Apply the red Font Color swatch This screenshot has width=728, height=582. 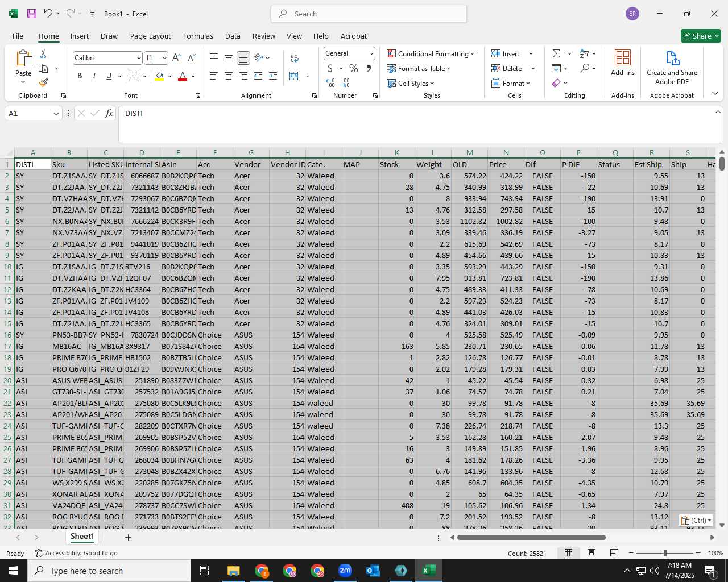(183, 76)
